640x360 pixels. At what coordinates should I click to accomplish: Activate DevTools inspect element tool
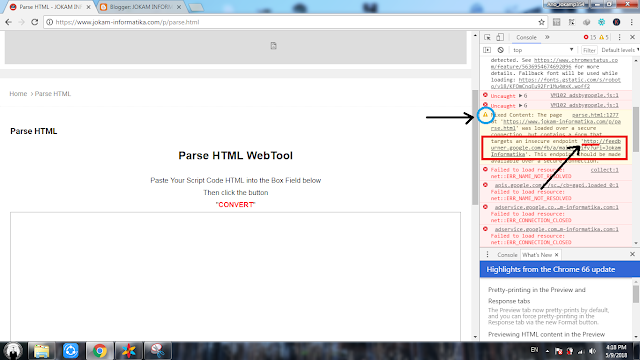pyautogui.click(x=487, y=37)
